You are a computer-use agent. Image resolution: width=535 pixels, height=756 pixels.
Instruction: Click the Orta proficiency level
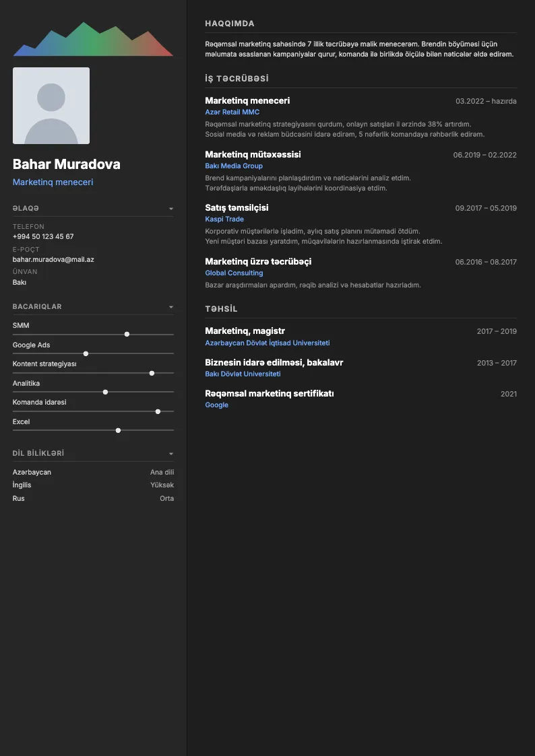click(x=167, y=499)
